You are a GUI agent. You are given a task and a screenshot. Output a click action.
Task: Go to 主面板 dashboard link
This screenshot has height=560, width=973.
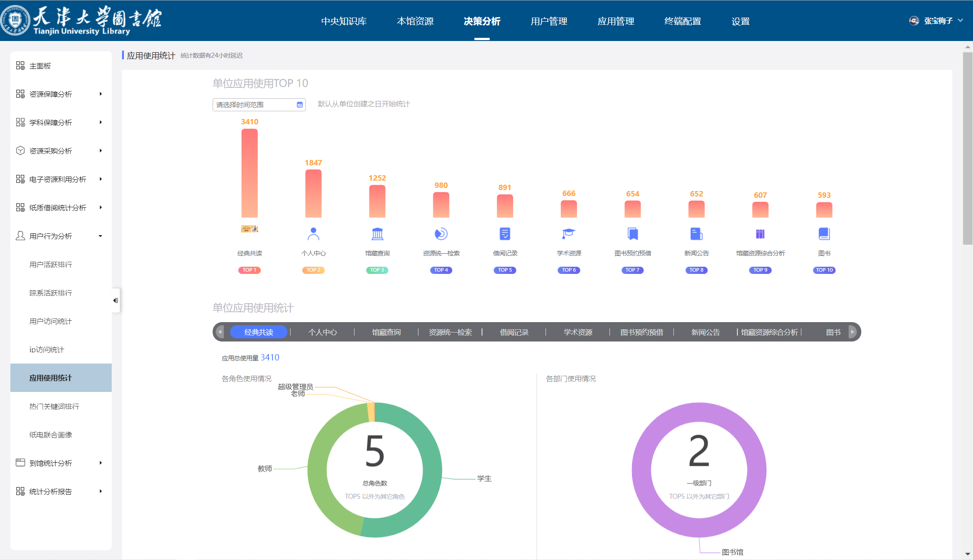40,66
